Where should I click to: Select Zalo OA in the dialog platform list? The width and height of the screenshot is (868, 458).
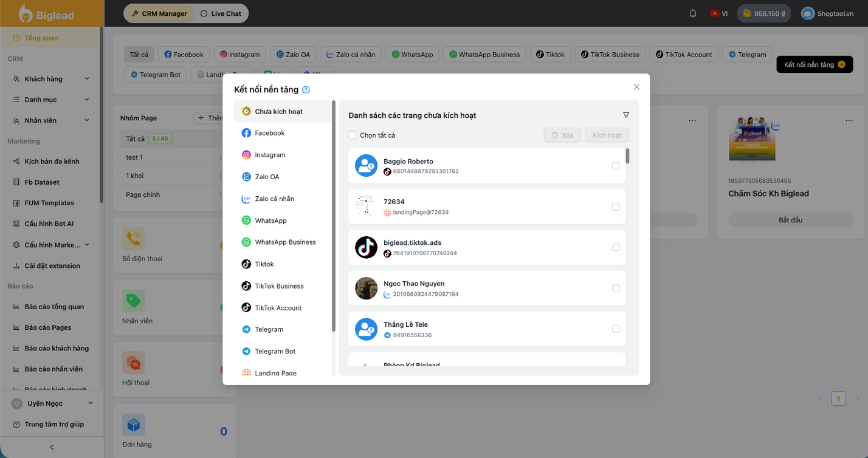tap(283, 177)
